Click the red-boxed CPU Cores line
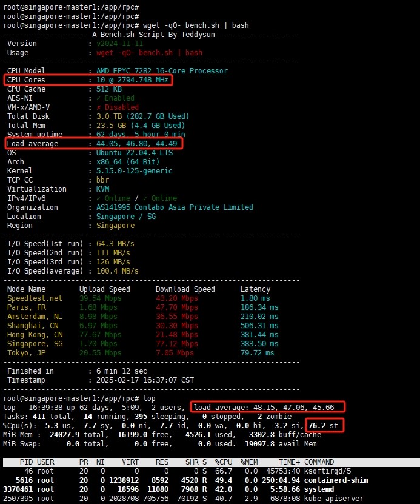This screenshot has height=504, width=420. 88,80
